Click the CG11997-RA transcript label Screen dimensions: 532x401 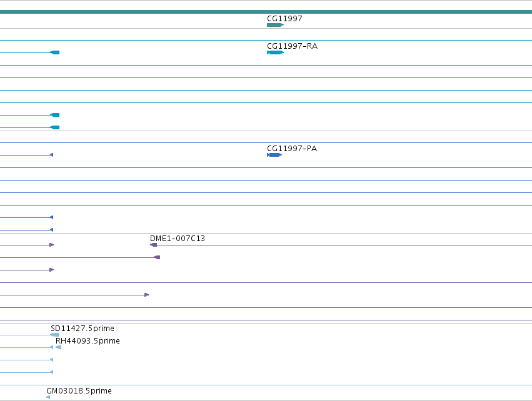coord(292,46)
